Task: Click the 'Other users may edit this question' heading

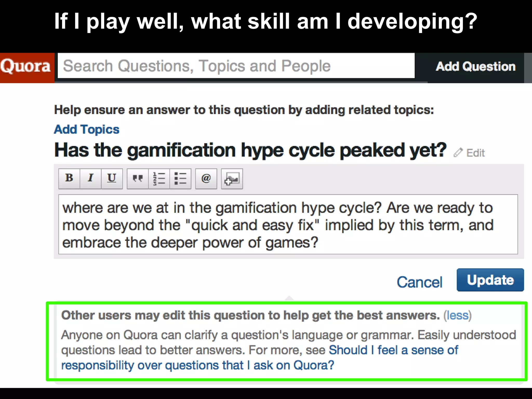Action: (250, 315)
